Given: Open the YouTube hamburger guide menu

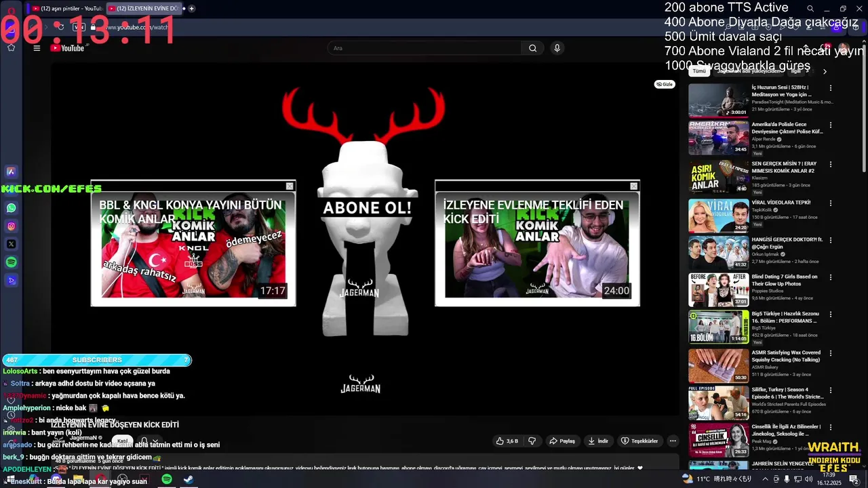Looking at the screenshot, I should click(x=37, y=48).
